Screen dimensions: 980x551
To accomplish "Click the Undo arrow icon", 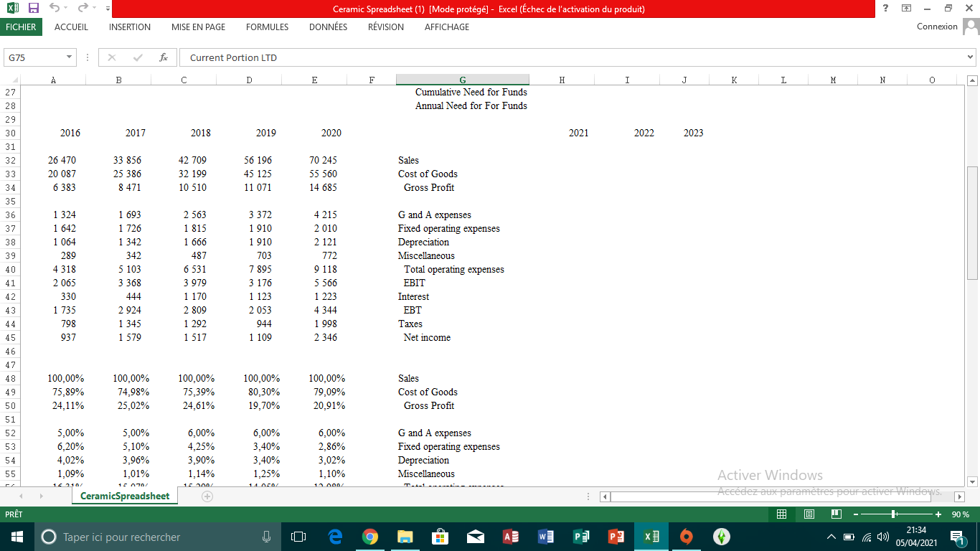I will pos(55,9).
